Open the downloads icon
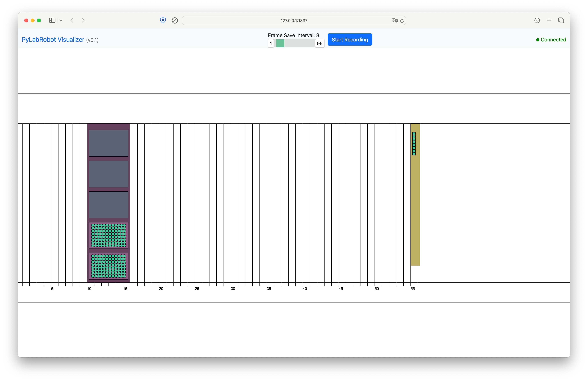 coord(537,20)
